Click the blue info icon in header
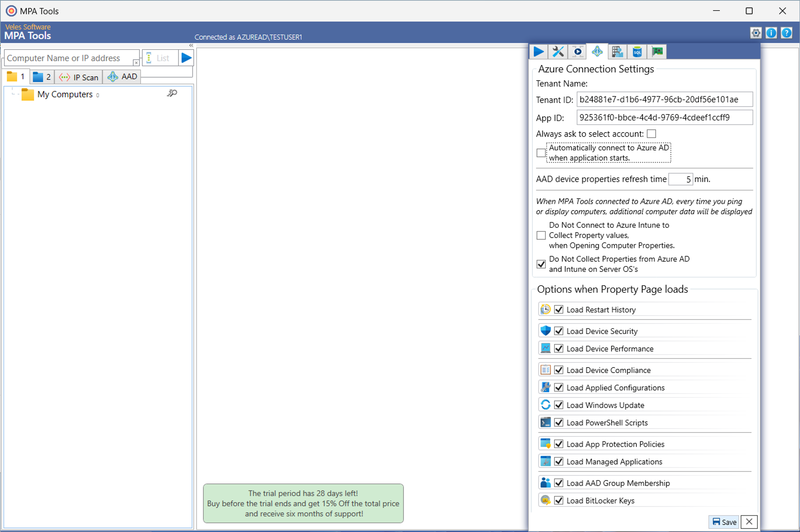The image size is (800, 532). tap(771, 33)
